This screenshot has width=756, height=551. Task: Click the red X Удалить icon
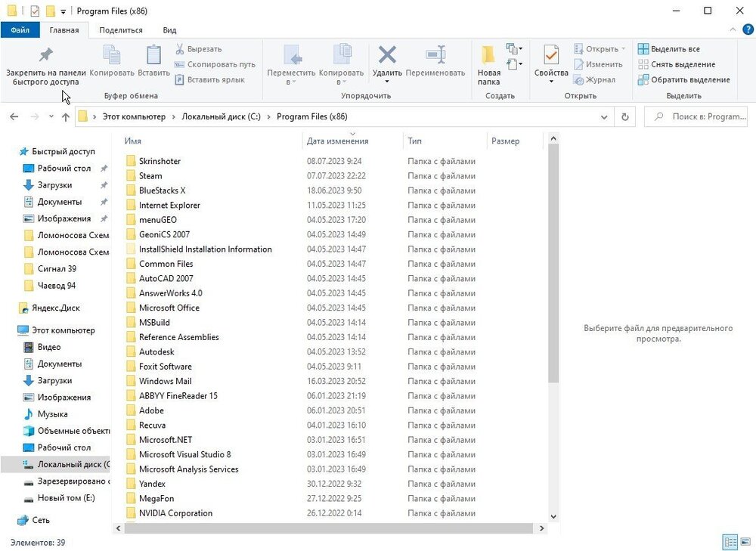(387, 55)
